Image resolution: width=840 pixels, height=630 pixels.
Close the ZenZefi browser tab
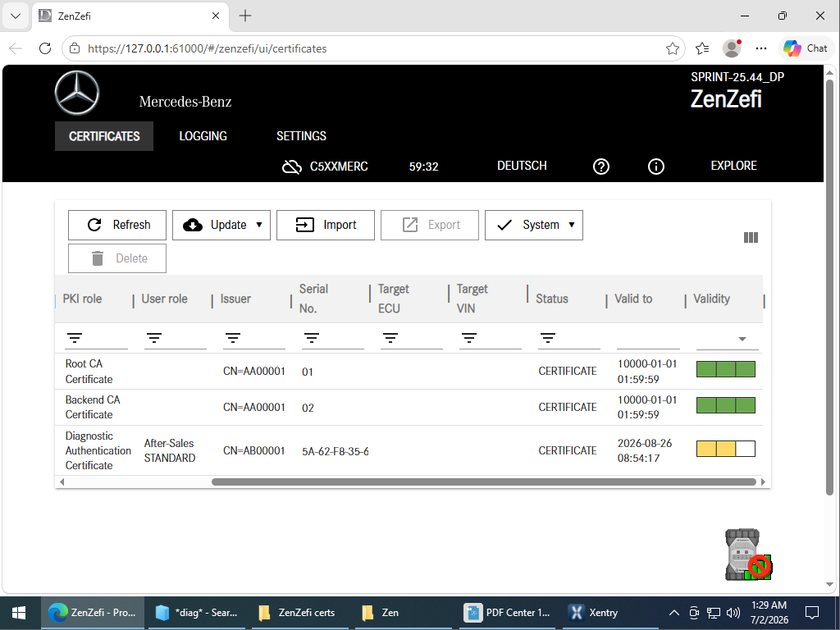coord(216,16)
